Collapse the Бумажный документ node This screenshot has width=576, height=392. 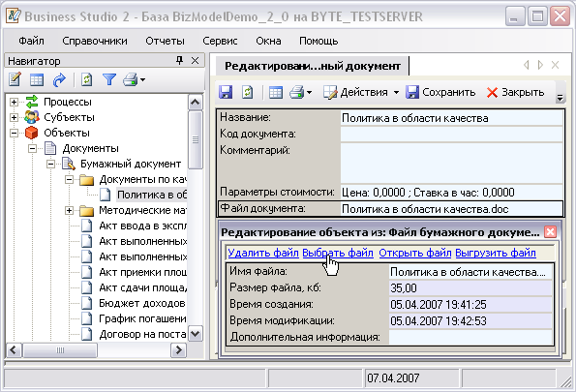click(x=50, y=164)
